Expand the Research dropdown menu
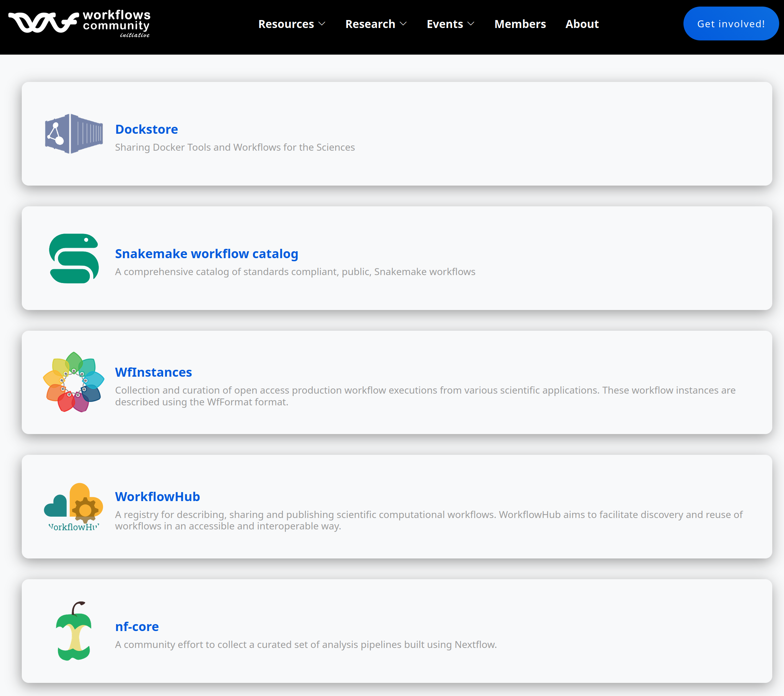784x696 pixels. coord(376,24)
